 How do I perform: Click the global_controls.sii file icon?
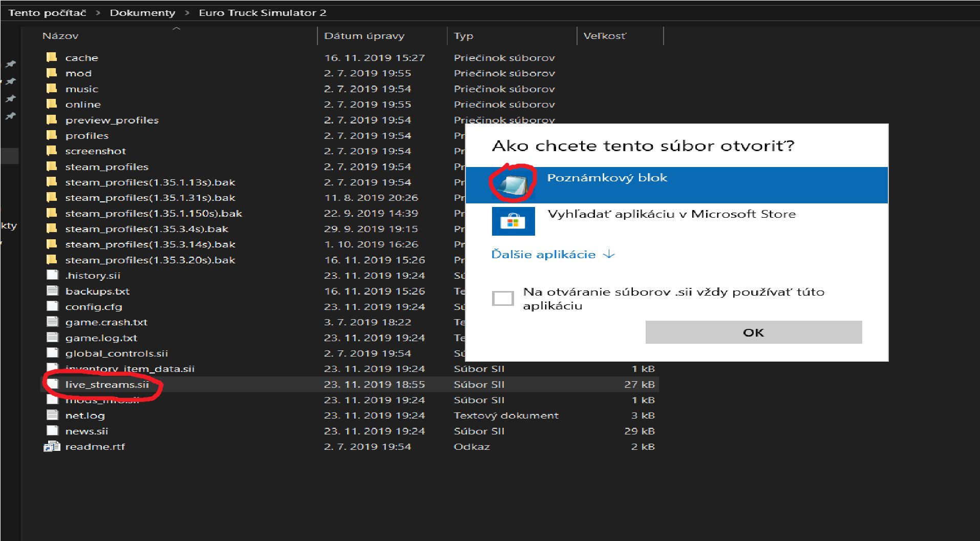(x=52, y=353)
